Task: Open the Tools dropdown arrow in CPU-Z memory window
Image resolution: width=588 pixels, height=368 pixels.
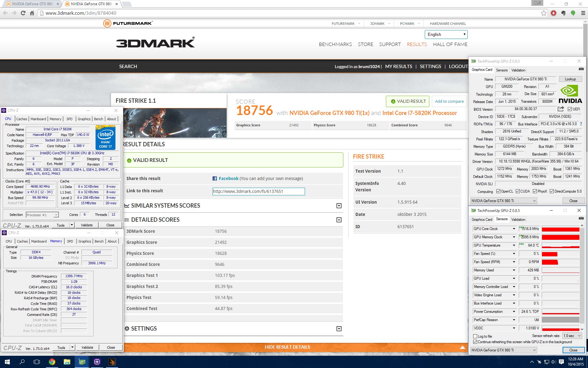Action: (x=72, y=347)
